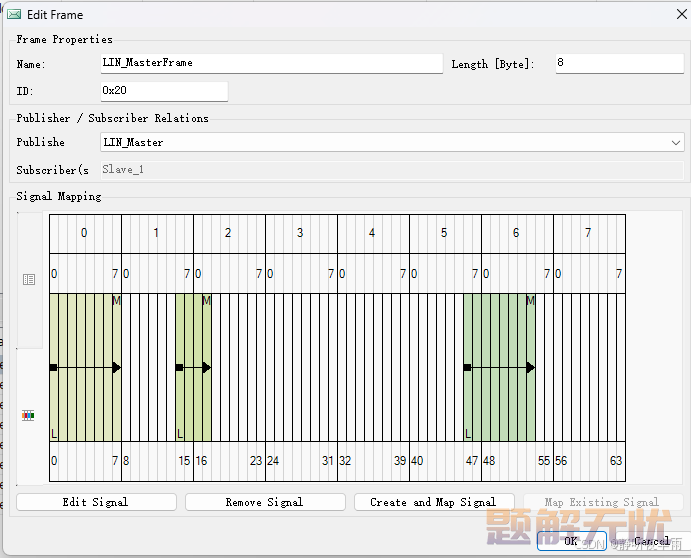Select the mapped signal in byte 0
This screenshot has width=691, height=558.
coord(85,367)
